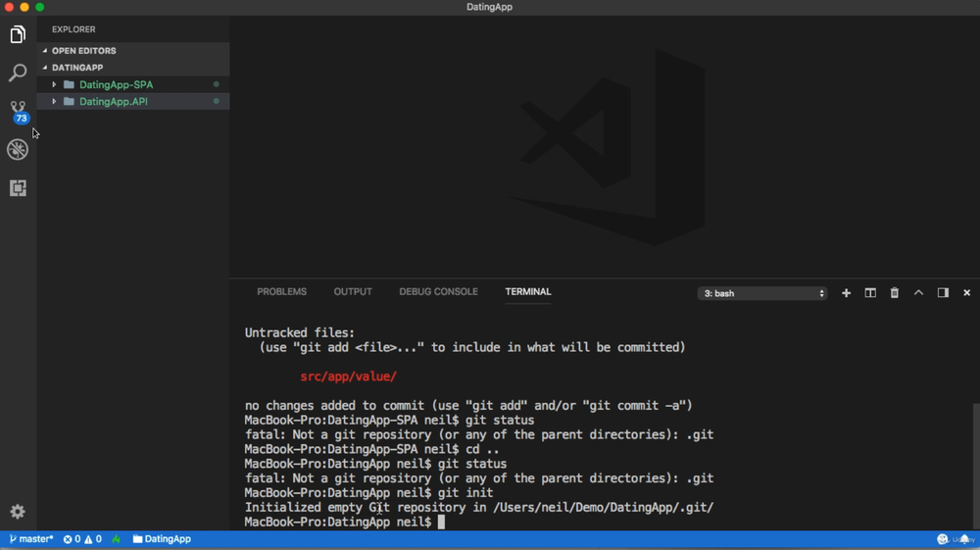Select the TERMINAL tab
980x550 pixels.
point(528,292)
